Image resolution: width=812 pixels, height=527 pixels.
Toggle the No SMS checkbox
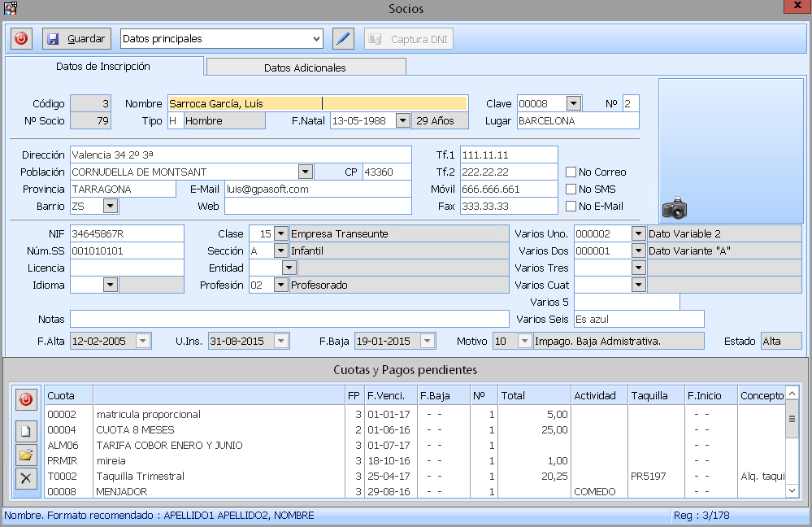click(571, 189)
